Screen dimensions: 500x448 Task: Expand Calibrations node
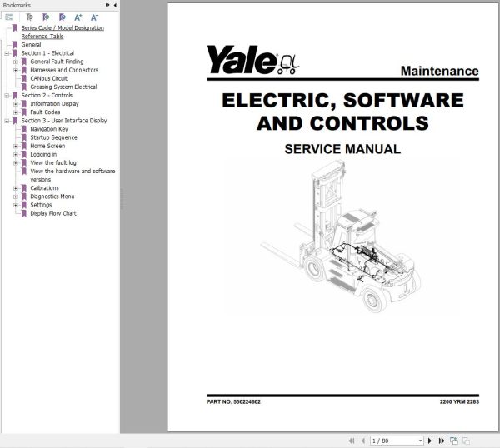(16, 188)
